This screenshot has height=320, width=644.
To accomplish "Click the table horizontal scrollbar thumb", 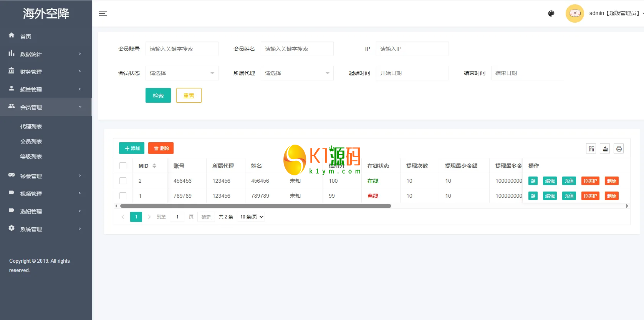I will pyautogui.click(x=255, y=206).
